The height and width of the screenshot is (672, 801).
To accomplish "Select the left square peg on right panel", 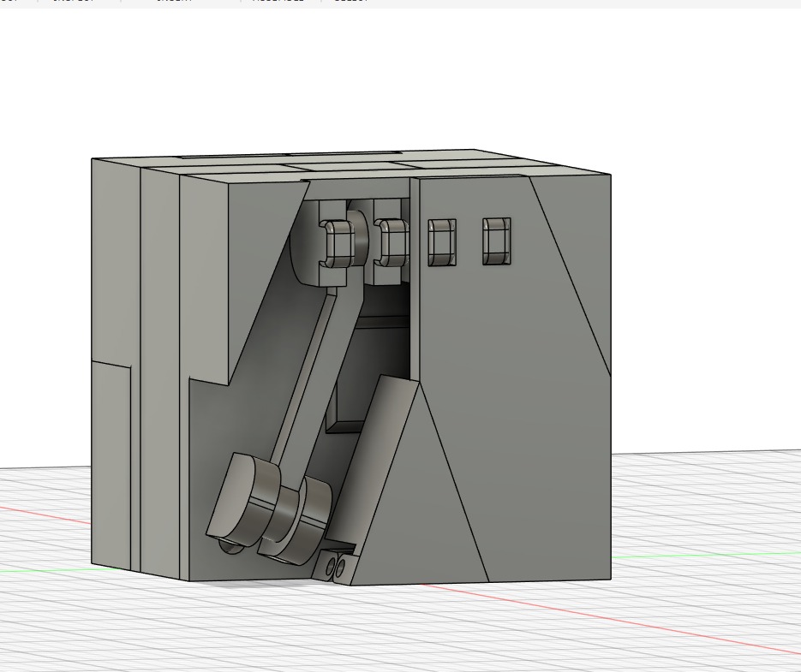I will click(442, 242).
